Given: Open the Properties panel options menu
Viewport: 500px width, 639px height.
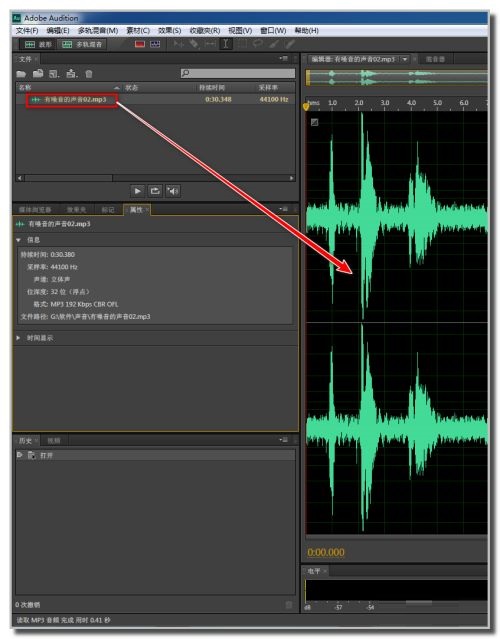Looking at the screenshot, I should point(284,209).
